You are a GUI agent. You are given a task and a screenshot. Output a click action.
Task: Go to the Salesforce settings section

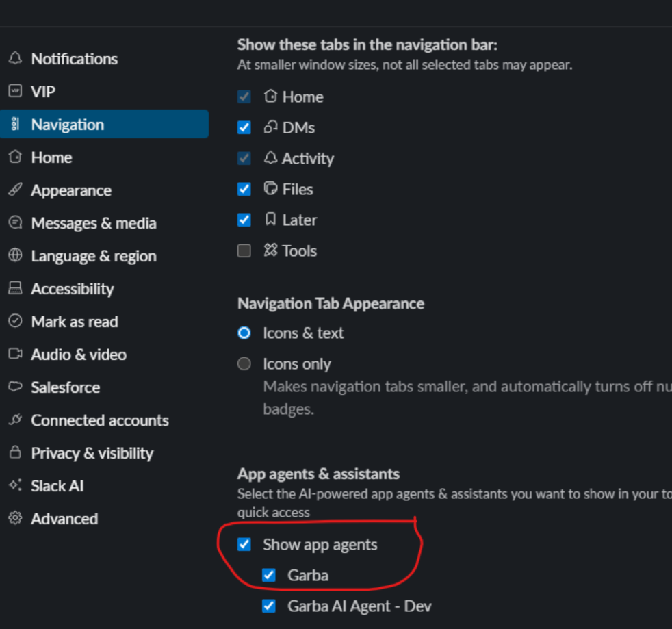point(66,387)
